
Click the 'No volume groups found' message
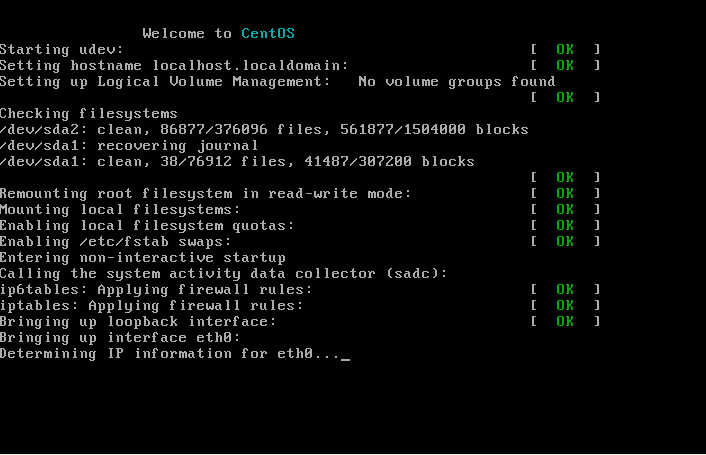click(457, 82)
